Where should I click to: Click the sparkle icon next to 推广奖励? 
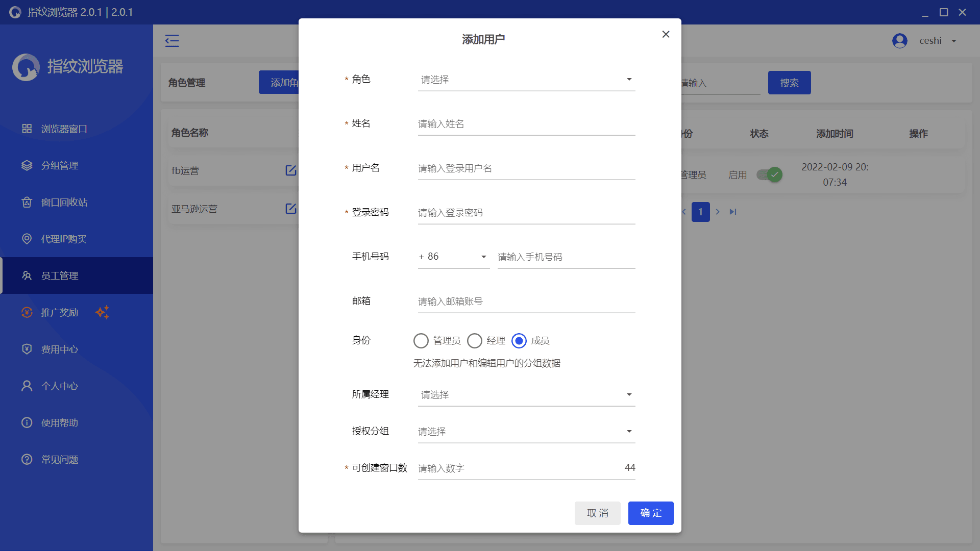pyautogui.click(x=103, y=312)
